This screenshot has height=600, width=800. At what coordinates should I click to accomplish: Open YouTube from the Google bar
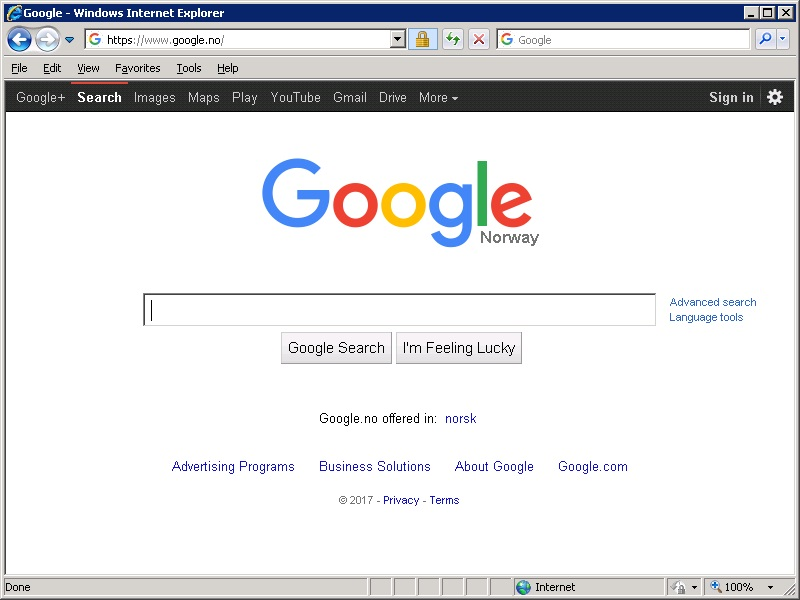[x=295, y=97]
